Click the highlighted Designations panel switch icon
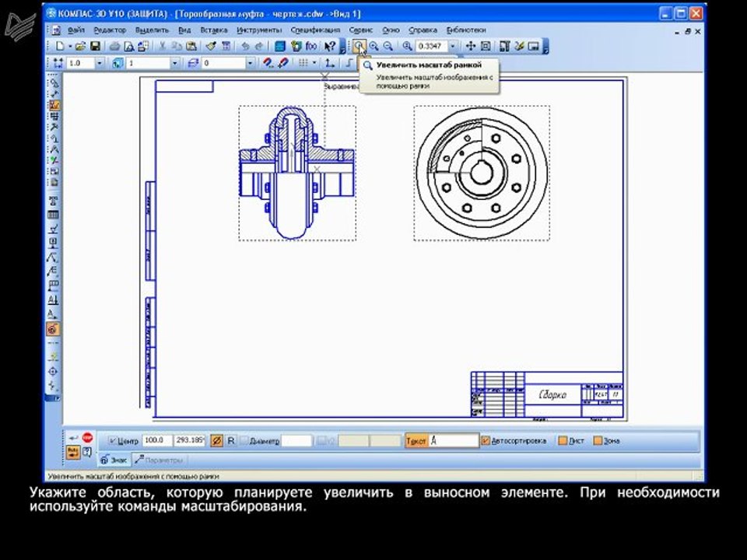The height and width of the screenshot is (560, 747). [54, 105]
